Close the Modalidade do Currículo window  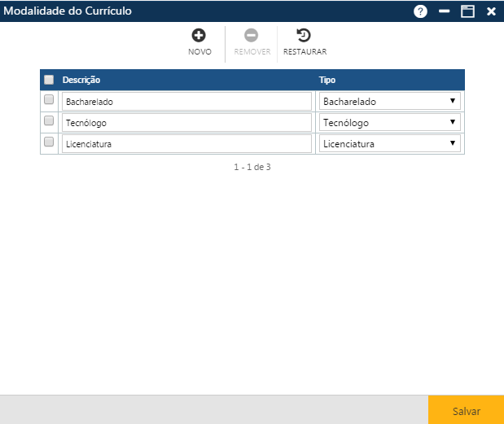(x=491, y=11)
